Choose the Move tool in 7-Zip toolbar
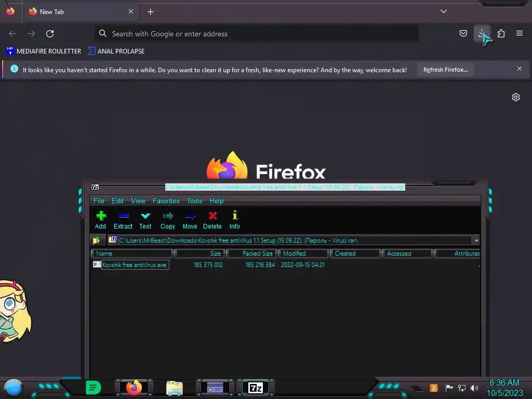 [190, 220]
